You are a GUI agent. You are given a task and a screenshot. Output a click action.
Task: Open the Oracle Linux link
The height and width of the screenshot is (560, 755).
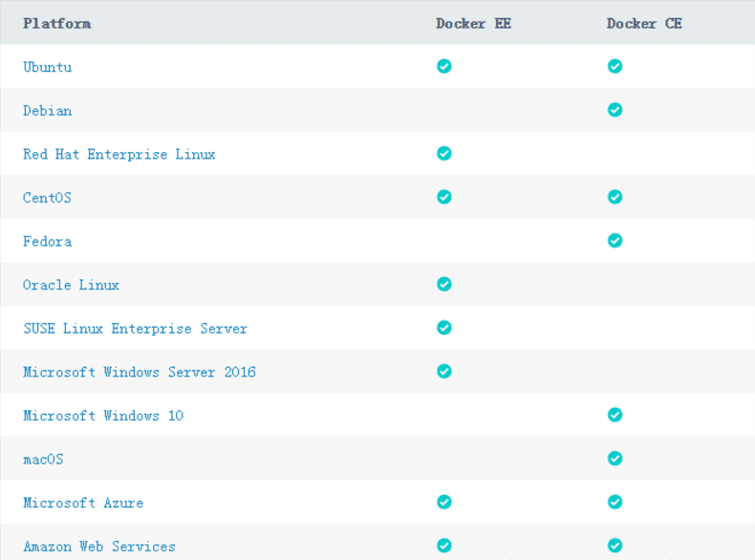pos(71,285)
